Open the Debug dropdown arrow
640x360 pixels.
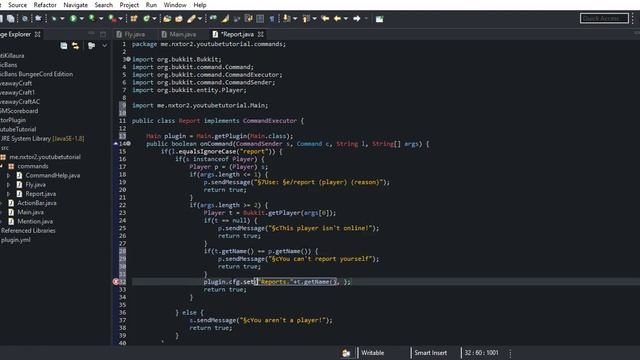(x=62, y=19)
